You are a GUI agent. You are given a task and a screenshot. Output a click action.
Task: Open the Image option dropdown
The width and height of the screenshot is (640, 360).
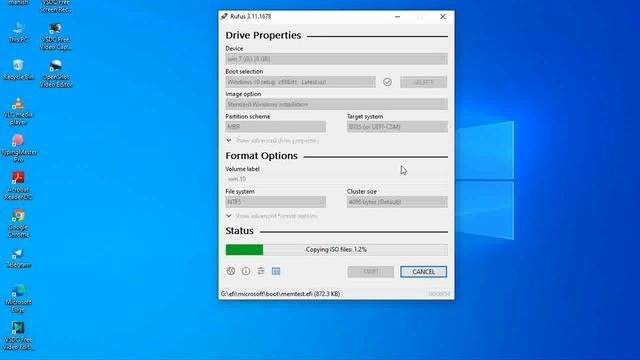336,104
